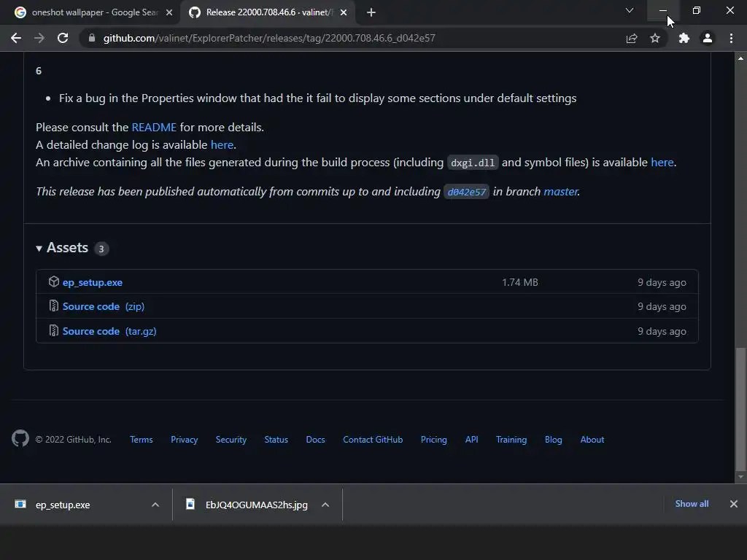Open the tab search dropdown chevron
The height and width of the screenshot is (560, 747).
[630, 10]
